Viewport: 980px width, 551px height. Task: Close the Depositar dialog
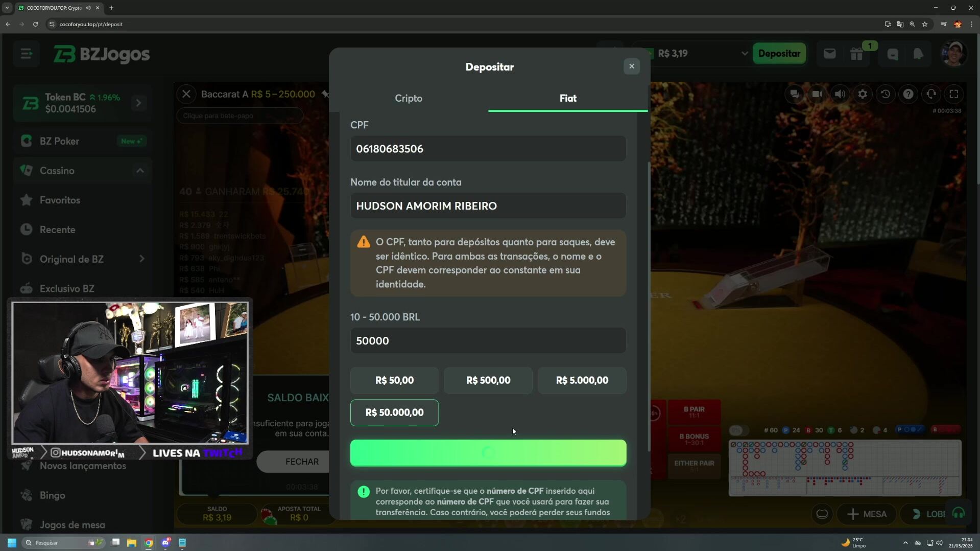(x=631, y=66)
